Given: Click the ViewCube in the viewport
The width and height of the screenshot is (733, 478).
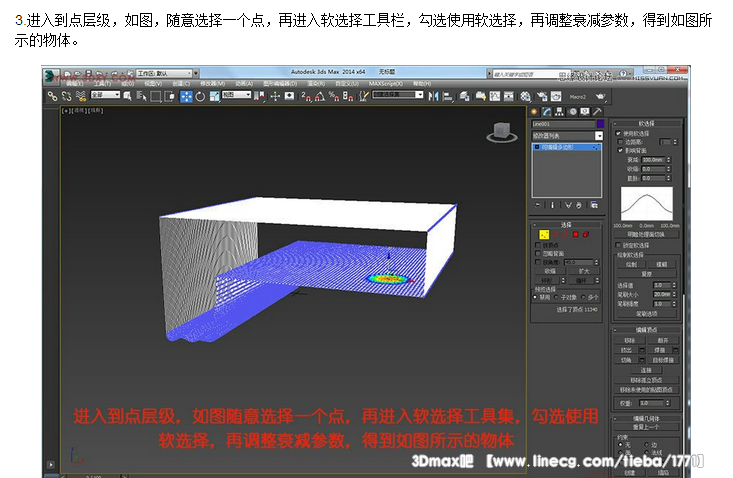Looking at the screenshot, I should 502,132.
